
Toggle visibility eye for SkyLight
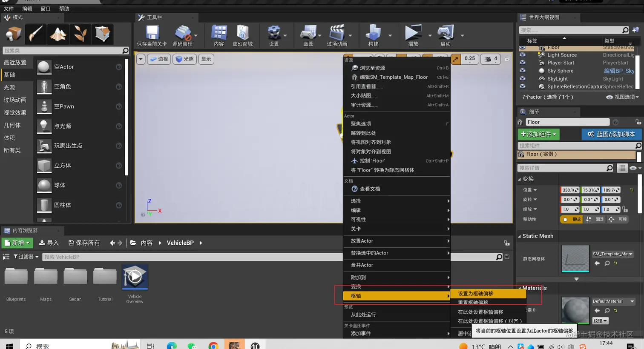[x=523, y=79]
